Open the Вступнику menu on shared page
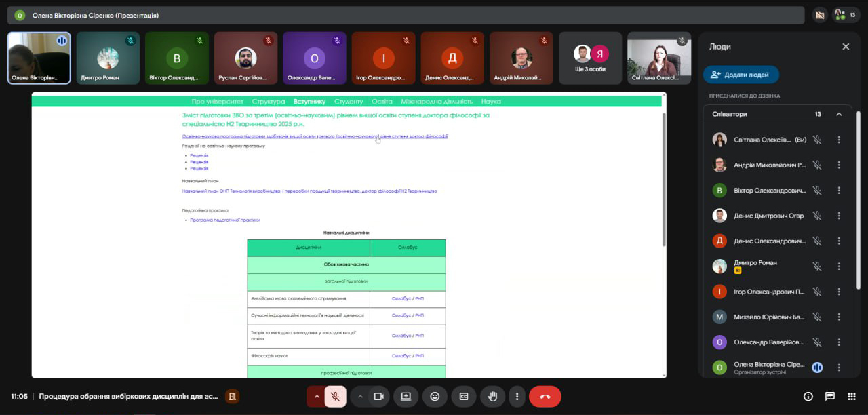Viewport: 868px width, 415px height. [x=309, y=101]
